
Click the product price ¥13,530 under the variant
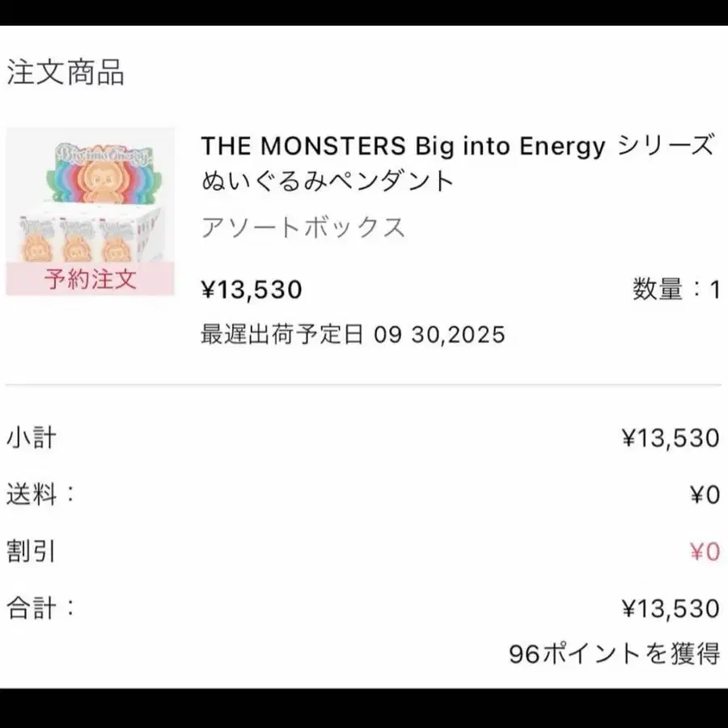click(252, 289)
